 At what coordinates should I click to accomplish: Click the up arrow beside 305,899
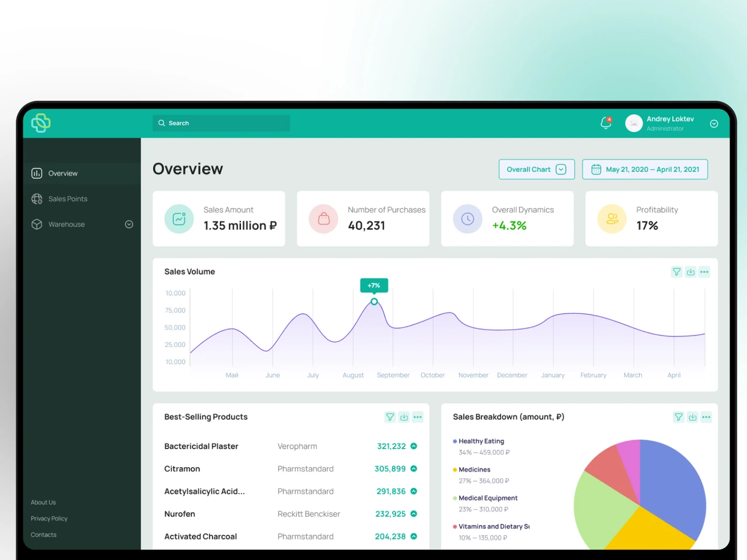tap(414, 468)
